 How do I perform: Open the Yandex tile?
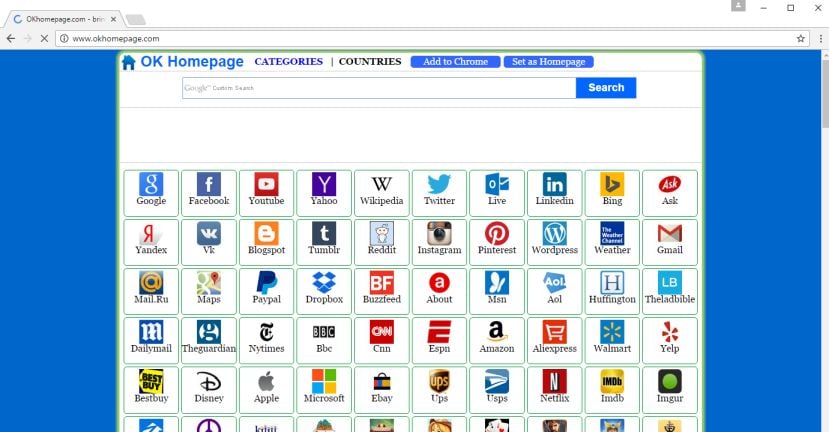[x=151, y=242]
